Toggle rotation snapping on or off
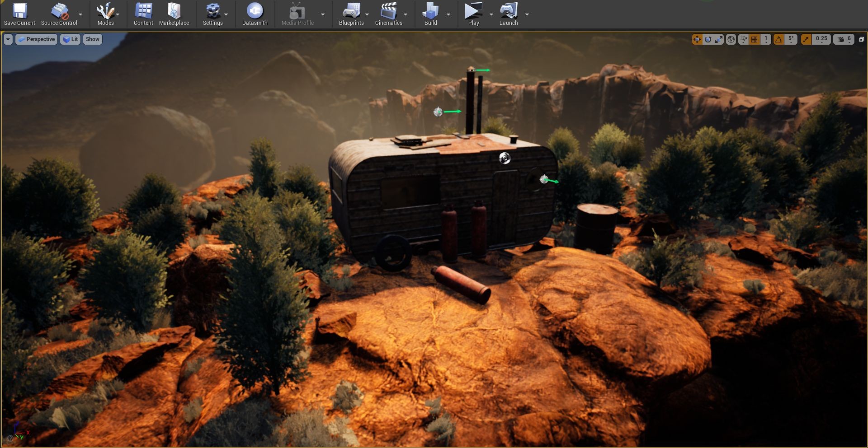The width and height of the screenshot is (868, 448). (778, 39)
